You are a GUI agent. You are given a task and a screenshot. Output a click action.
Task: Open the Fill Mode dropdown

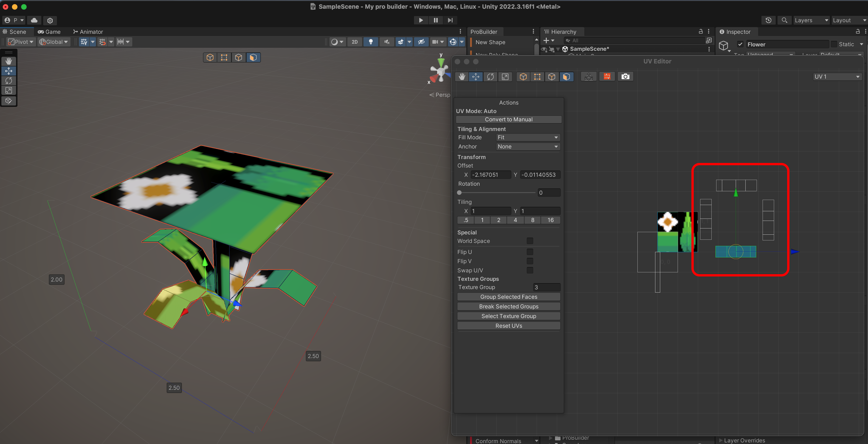pyautogui.click(x=528, y=137)
